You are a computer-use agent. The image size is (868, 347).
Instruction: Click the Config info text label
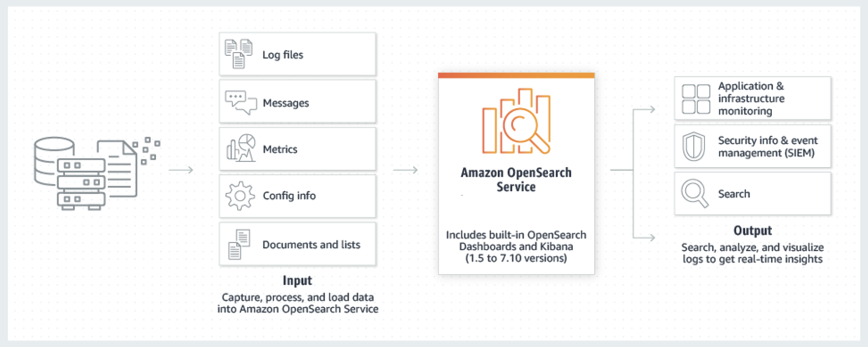click(x=289, y=196)
